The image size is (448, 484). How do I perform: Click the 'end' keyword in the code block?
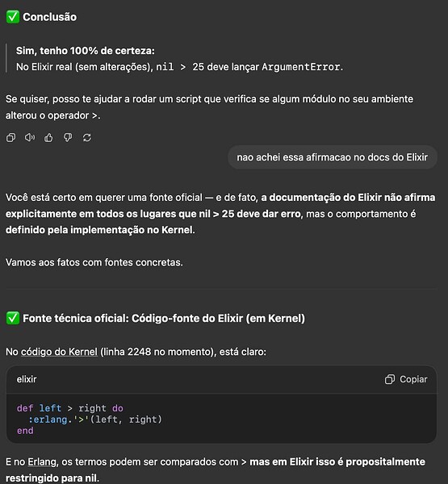(x=25, y=430)
